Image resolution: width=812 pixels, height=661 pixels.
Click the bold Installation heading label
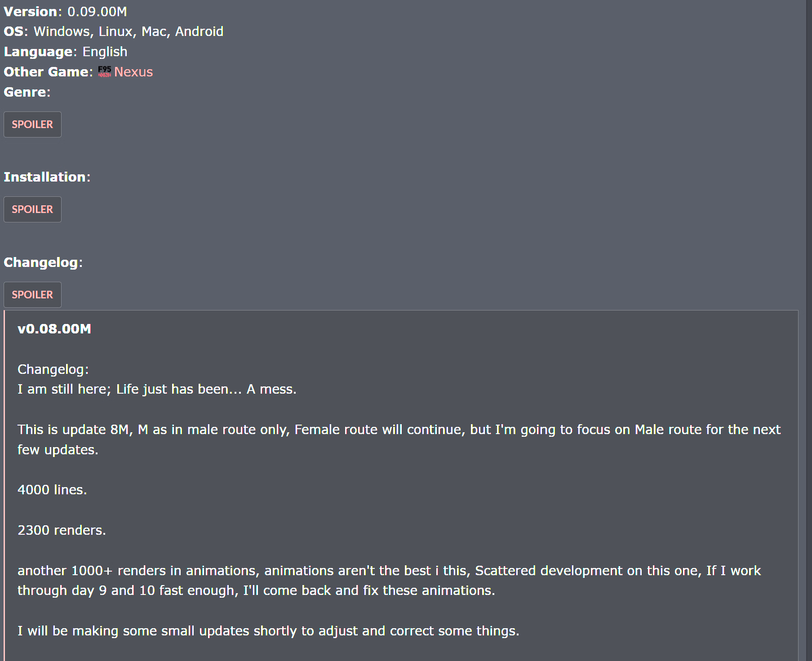click(x=45, y=177)
